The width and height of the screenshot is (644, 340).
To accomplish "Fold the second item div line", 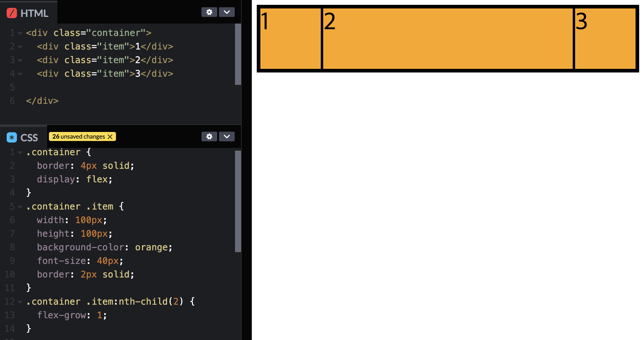I will coord(20,60).
